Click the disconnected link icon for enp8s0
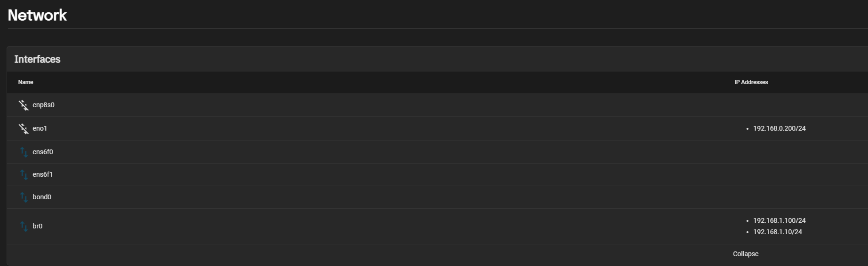Viewport: 868px width, 266px height. coord(24,105)
